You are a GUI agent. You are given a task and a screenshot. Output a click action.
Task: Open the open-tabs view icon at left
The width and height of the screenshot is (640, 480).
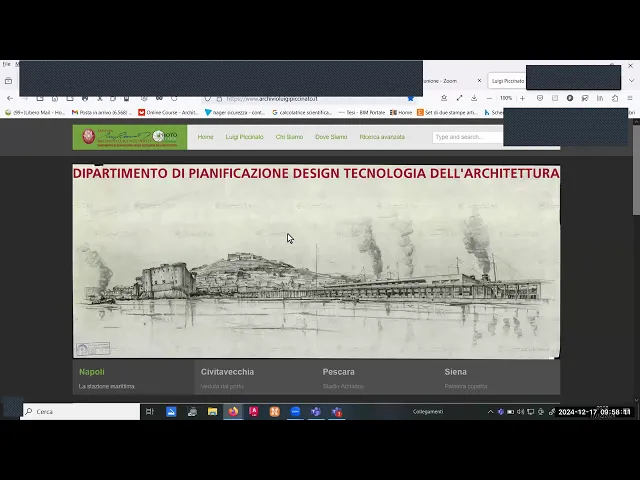8,81
